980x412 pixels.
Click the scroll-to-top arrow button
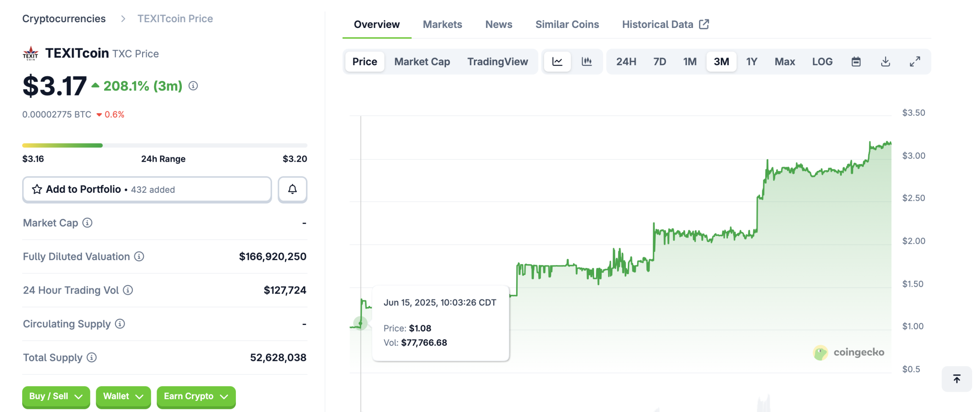(956, 379)
